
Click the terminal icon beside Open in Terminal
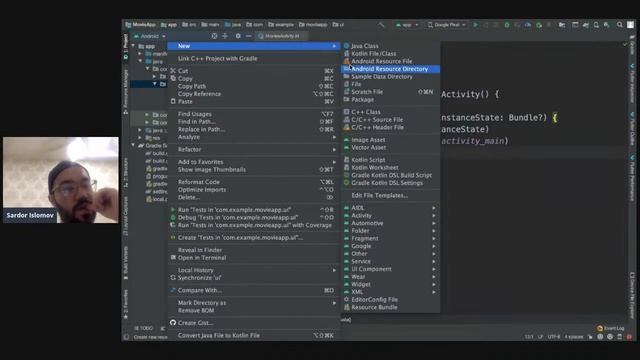tap(173, 258)
